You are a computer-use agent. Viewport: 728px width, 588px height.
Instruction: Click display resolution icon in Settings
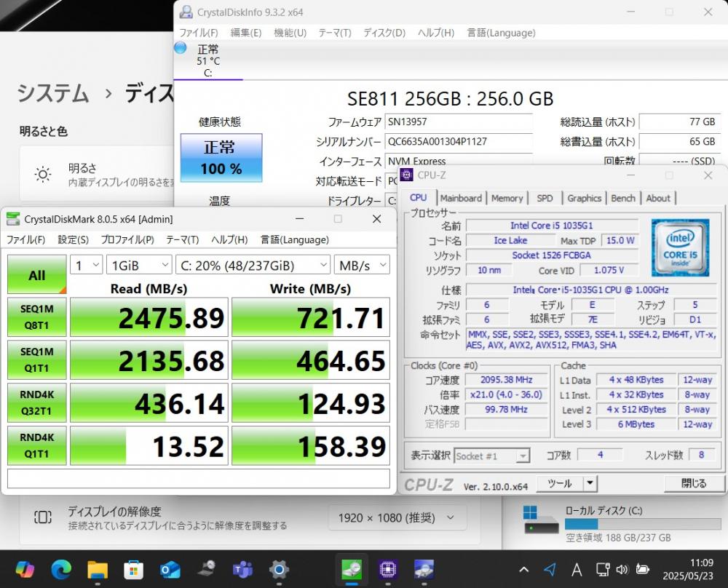43,517
